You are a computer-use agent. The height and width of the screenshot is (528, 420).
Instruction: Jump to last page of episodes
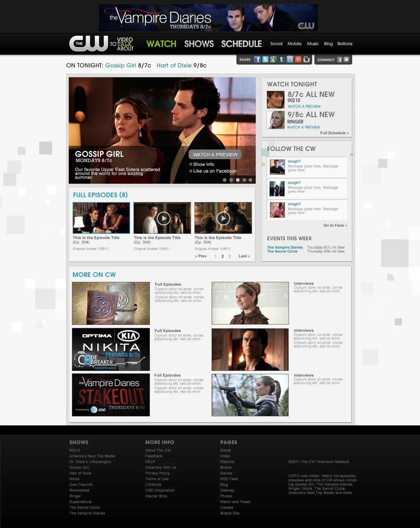(x=244, y=256)
